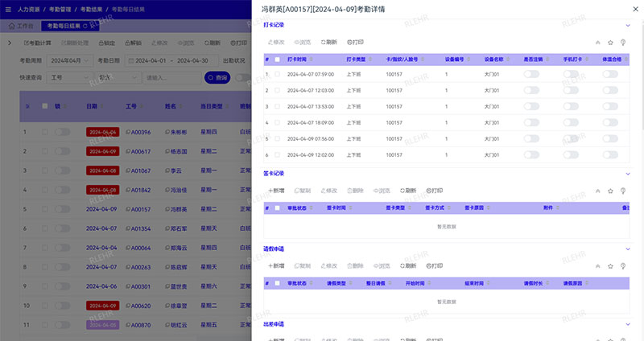Open the 考勤周期 2024年04月 dropdown in background
The height and width of the screenshot is (341, 644).
click(x=69, y=61)
